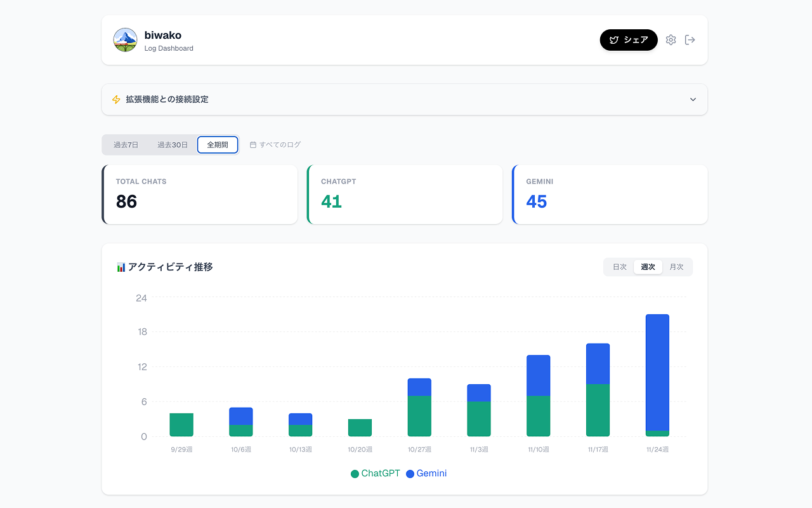Screen dimensions: 812x508
Task: Click the green ChatGPT segment of 11/17週 bar
Action: click(598, 410)
